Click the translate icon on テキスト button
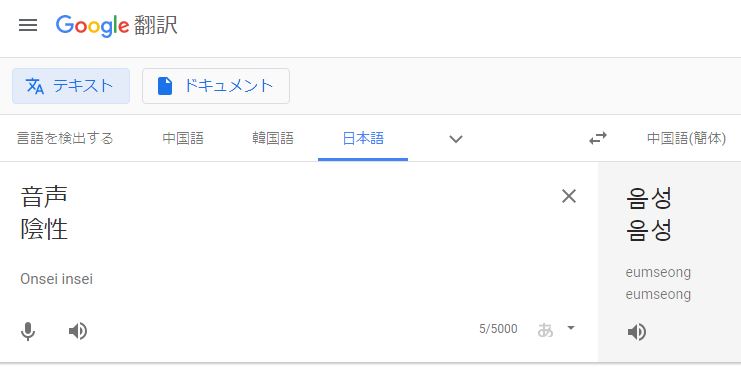Viewport: 741px width, 392px height. [34, 86]
